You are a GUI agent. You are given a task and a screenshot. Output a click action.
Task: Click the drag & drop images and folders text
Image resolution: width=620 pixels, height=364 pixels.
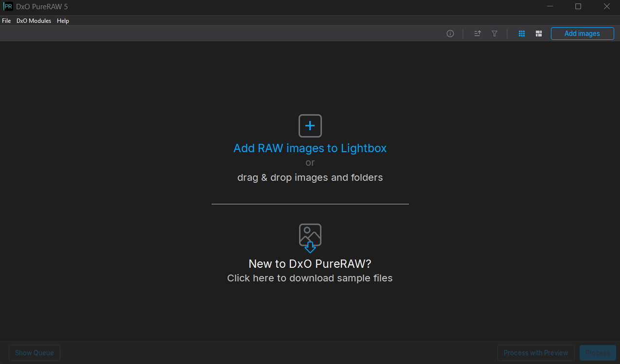point(310,178)
